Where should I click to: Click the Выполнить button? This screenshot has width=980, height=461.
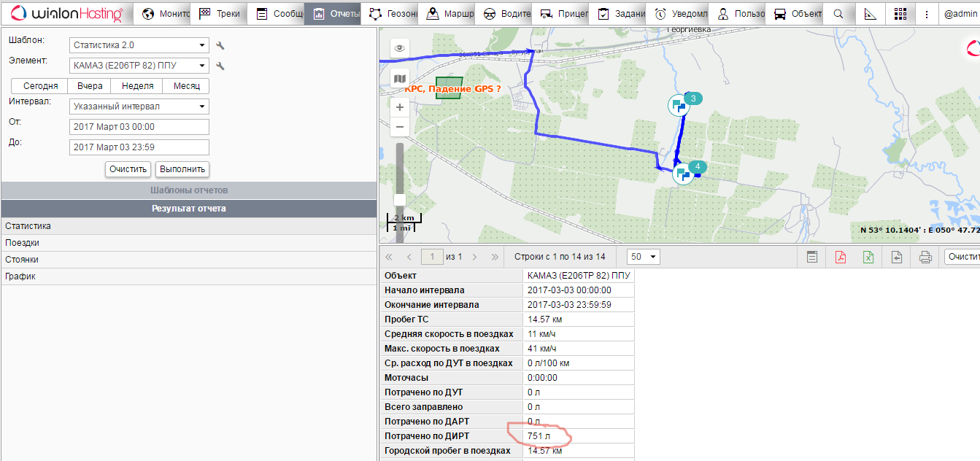click(182, 169)
